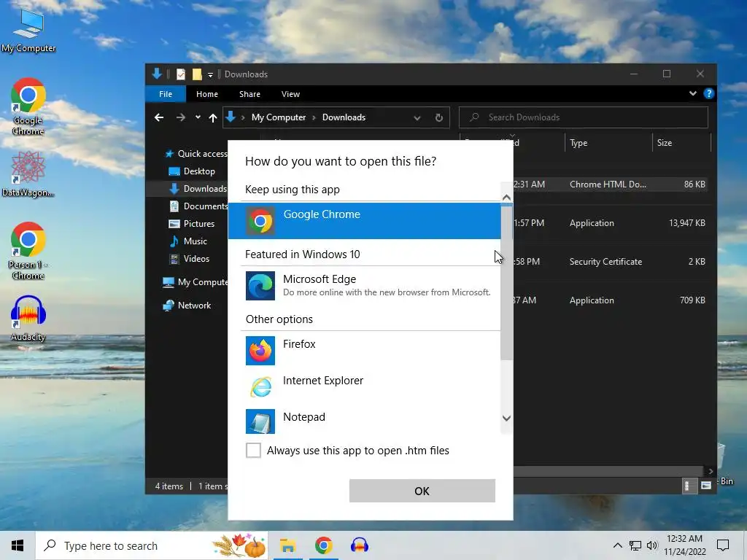Select the Chrome HTML Document file row

click(610, 184)
